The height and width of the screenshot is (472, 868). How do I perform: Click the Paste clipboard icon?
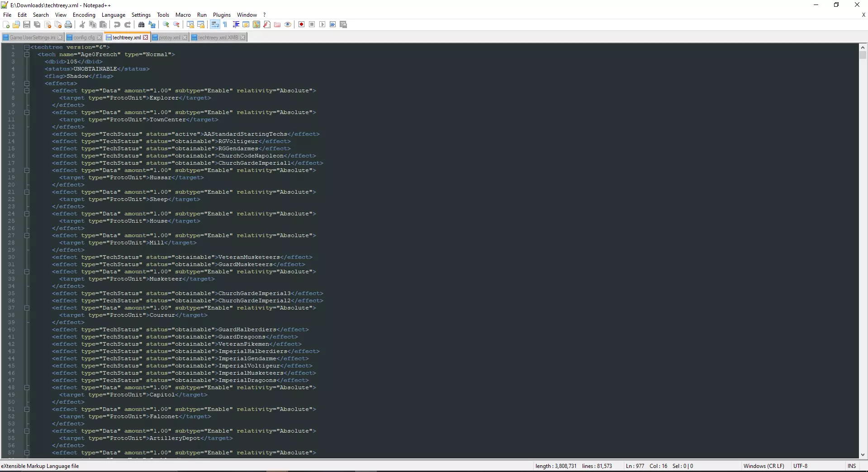[x=103, y=24]
